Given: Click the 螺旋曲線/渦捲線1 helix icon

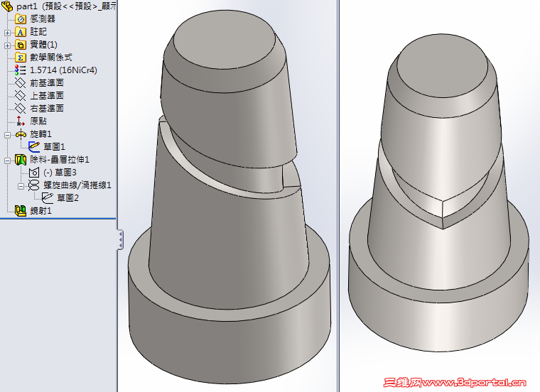Looking at the screenshot, I should tap(34, 185).
